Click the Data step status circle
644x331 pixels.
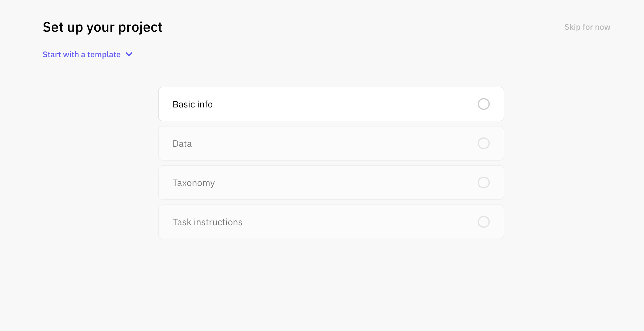click(x=484, y=143)
